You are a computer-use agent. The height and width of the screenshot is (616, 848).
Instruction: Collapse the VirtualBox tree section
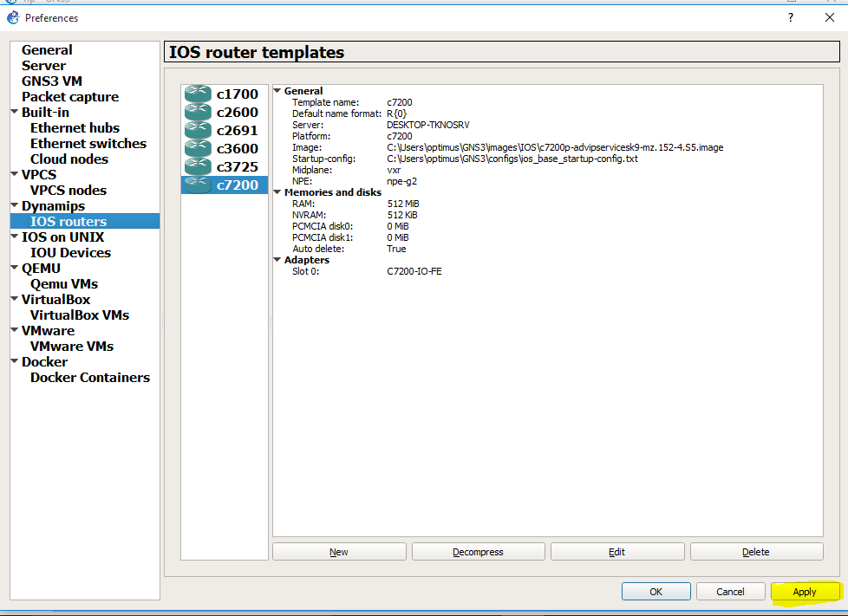point(15,299)
